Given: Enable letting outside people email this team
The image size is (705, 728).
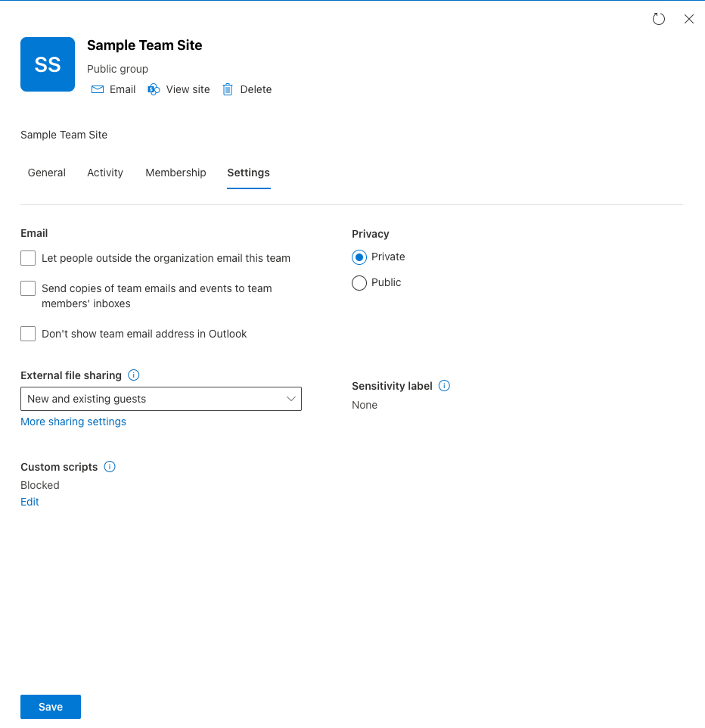Looking at the screenshot, I should (x=28, y=258).
